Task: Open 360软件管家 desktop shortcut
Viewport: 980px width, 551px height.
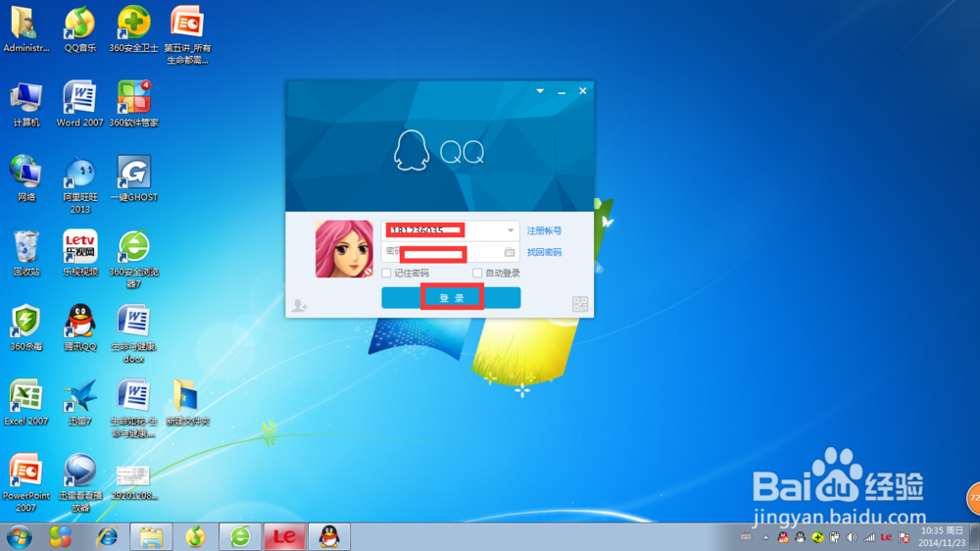Action: (133, 105)
